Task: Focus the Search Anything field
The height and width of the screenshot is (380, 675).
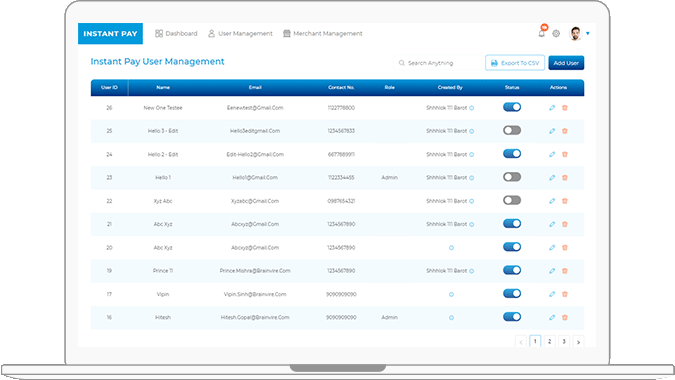Action: (x=437, y=63)
